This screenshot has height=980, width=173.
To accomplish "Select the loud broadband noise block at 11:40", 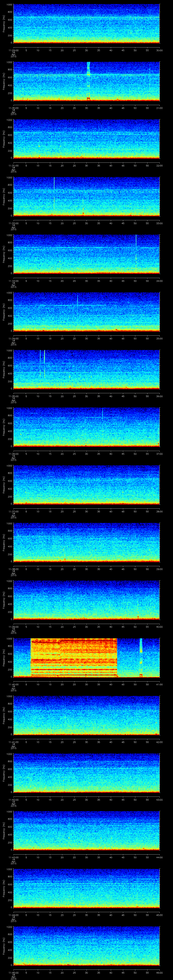I will 74,657.
